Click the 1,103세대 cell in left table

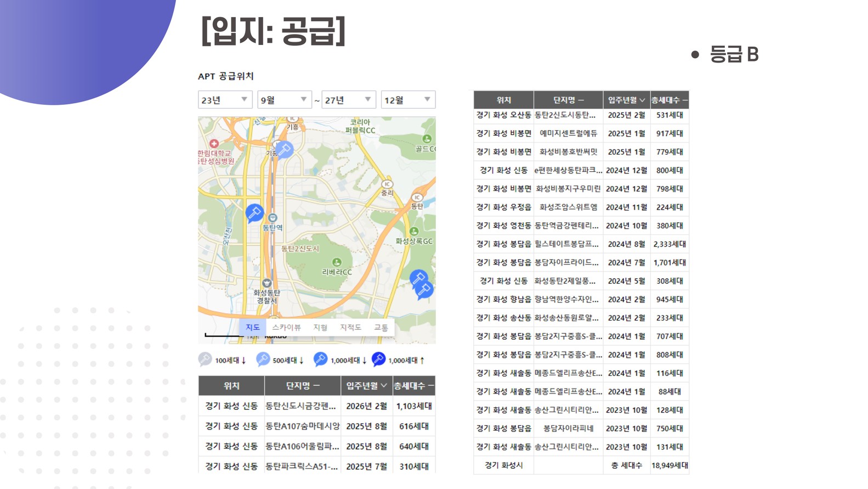click(x=414, y=406)
